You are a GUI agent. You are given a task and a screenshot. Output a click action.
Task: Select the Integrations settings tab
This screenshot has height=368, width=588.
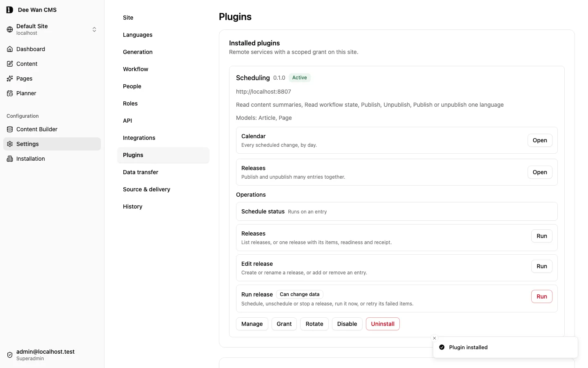(163, 138)
